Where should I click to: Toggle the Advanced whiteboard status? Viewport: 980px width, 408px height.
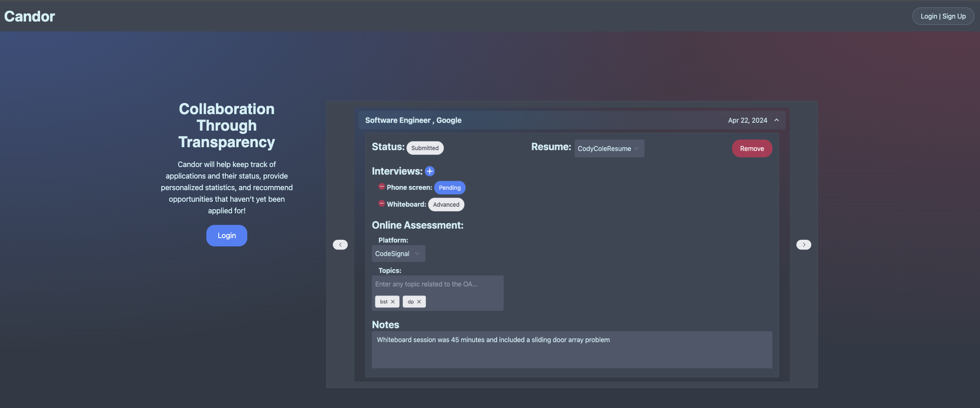point(446,205)
